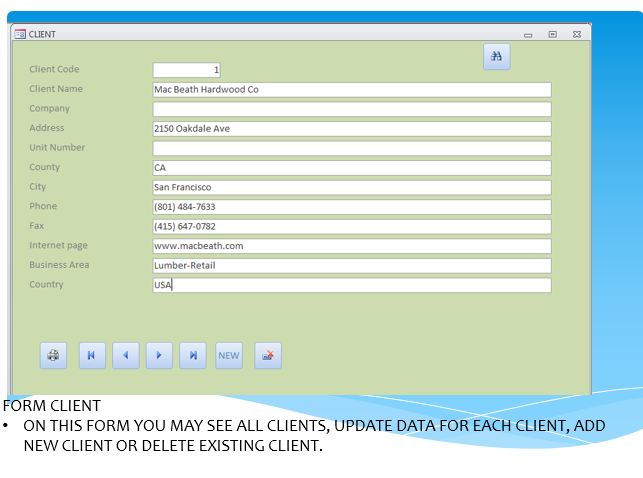Image resolution: width=643 pixels, height=478 pixels.
Task: Select the Client Code field
Action: point(186,70)
